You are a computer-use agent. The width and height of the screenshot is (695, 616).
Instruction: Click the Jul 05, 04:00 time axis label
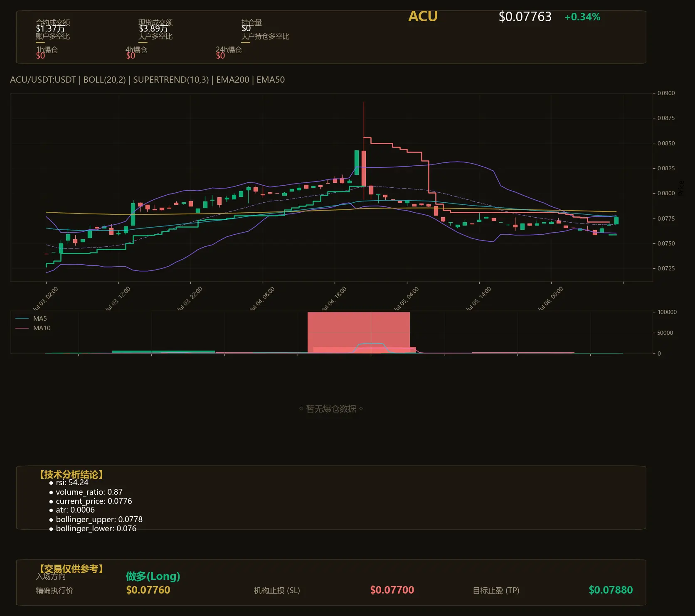407,299
